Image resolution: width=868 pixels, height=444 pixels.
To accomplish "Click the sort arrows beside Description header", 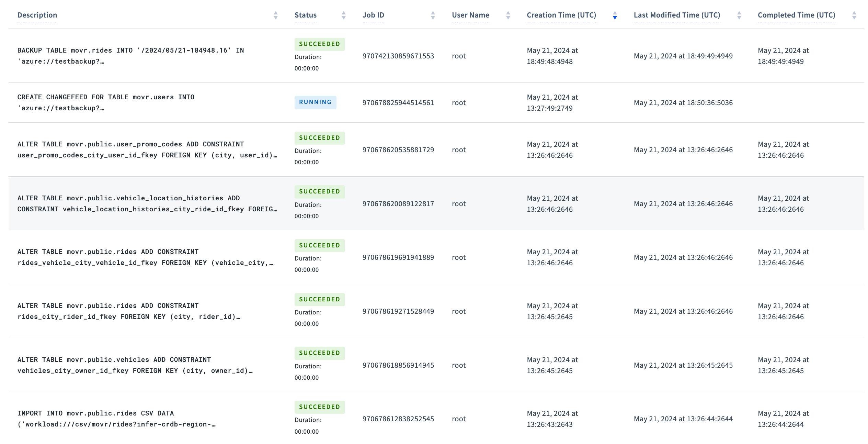I will pos(275,15).
